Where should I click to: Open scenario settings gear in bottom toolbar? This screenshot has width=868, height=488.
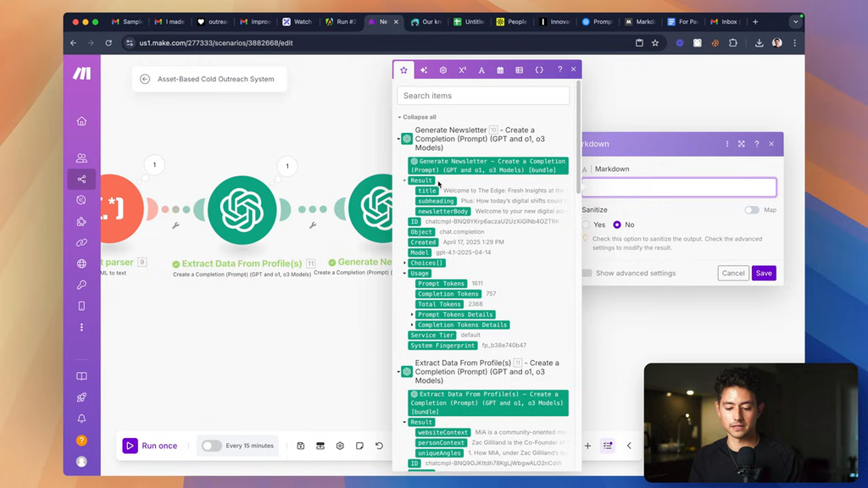(340, 446)
